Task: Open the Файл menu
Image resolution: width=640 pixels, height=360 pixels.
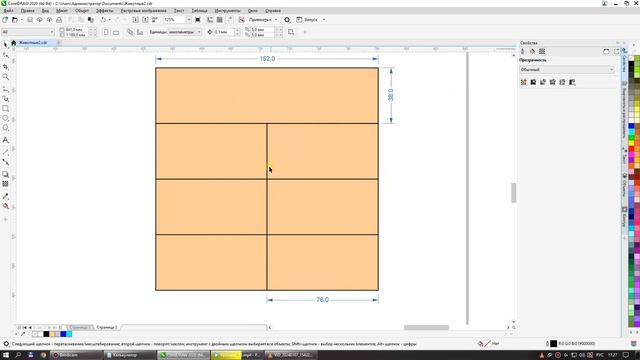Action: 9,11
